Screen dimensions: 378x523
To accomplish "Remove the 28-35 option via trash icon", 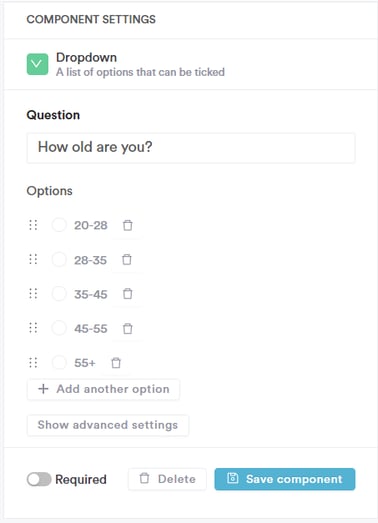I will (127, 260).
